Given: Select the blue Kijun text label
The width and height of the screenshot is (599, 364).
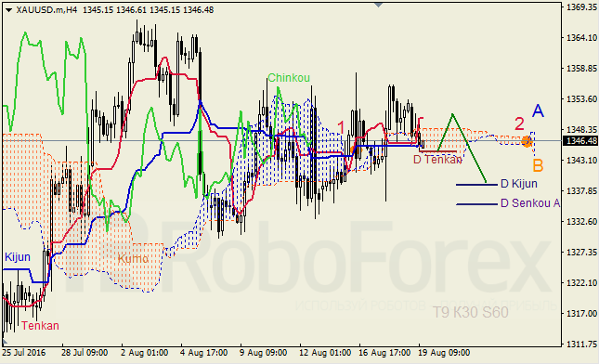Looking at the screenshot, I should tap(18, 257).
